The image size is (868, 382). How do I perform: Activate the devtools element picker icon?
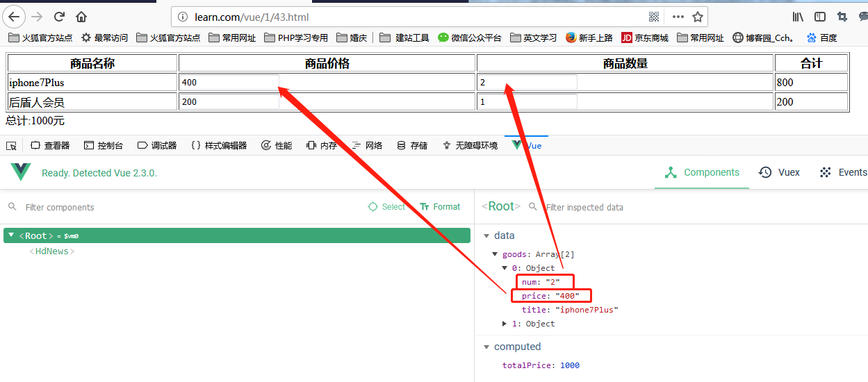(x=11, y=145)
